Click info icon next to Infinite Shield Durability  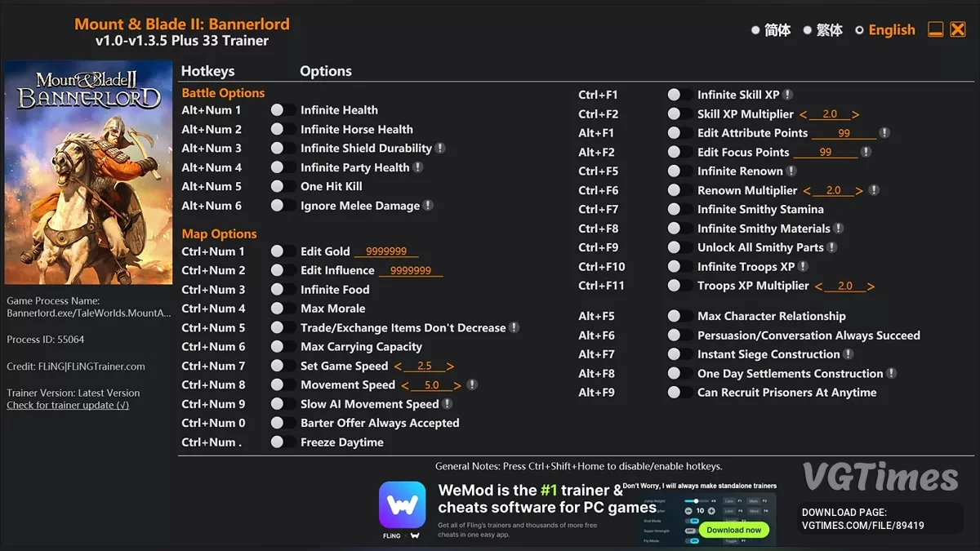440,149
